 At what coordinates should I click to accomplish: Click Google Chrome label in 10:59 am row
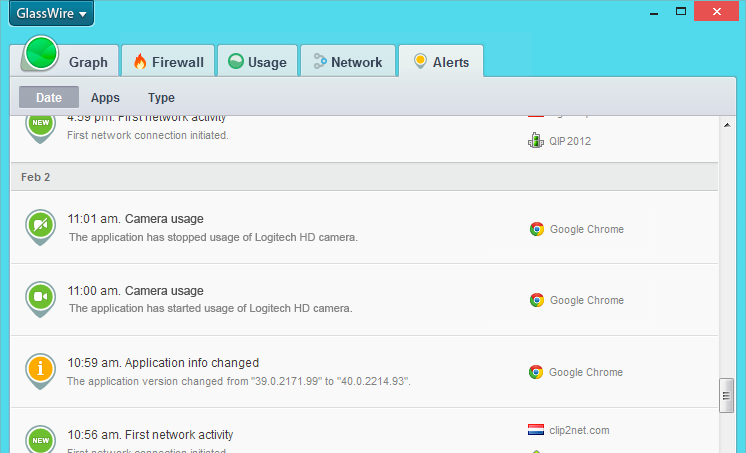point(586,373)
